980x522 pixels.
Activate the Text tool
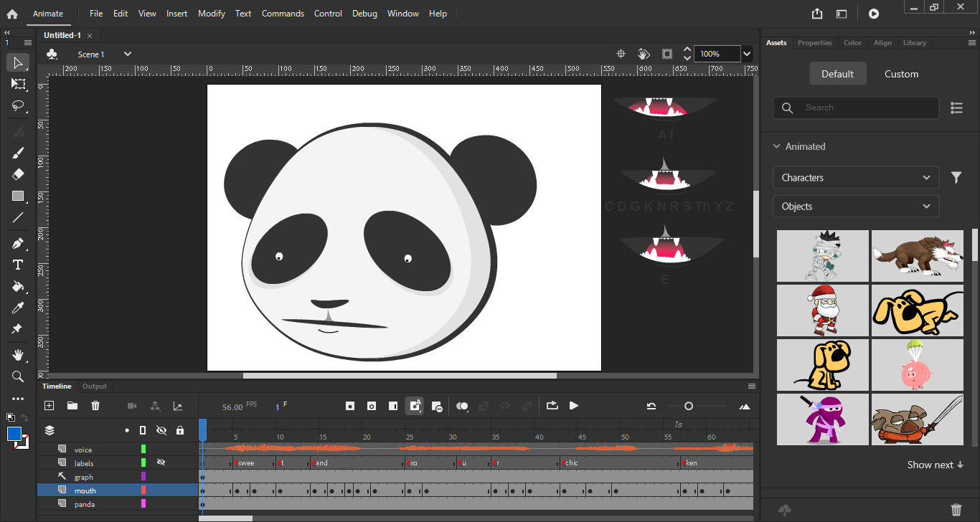(18, 264)
